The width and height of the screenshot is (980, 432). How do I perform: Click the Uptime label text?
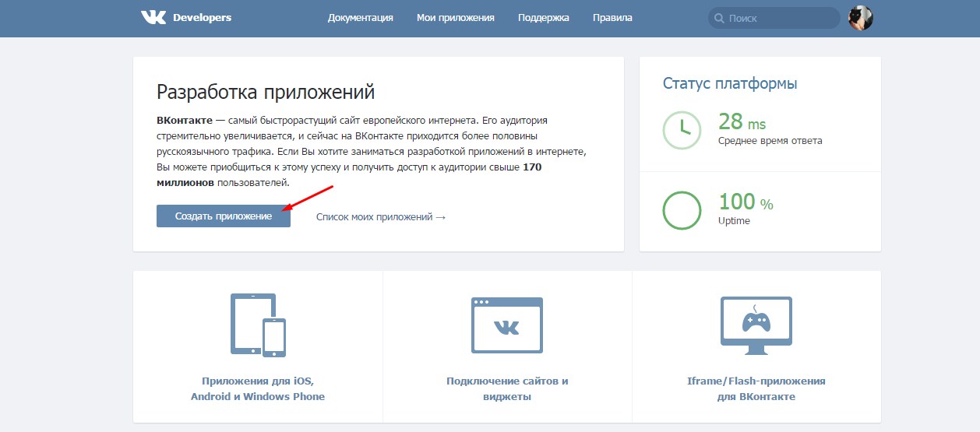pos(734,221)
